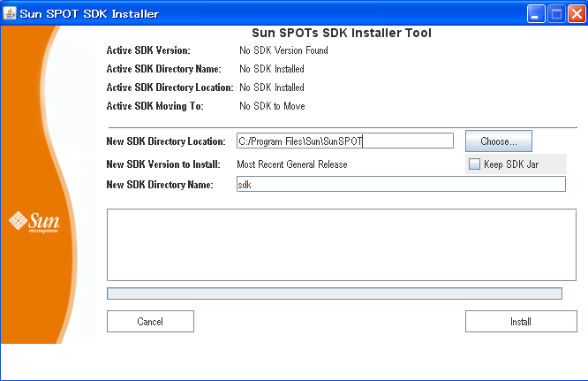588x381 pixels.
Task: Maximize the installer window
Action: (x=556, y=14)
